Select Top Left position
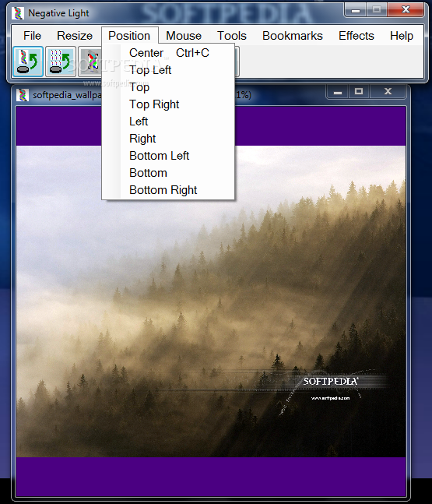432x504 pixels. [x=168, y=70]
